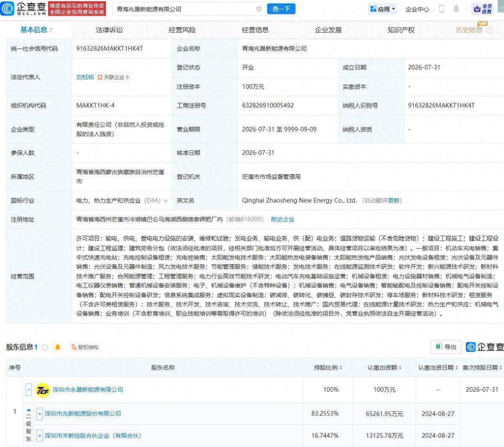Click shareholder monitoring bell icon
The width and height of the screenshot is (504, 447).
58,347
